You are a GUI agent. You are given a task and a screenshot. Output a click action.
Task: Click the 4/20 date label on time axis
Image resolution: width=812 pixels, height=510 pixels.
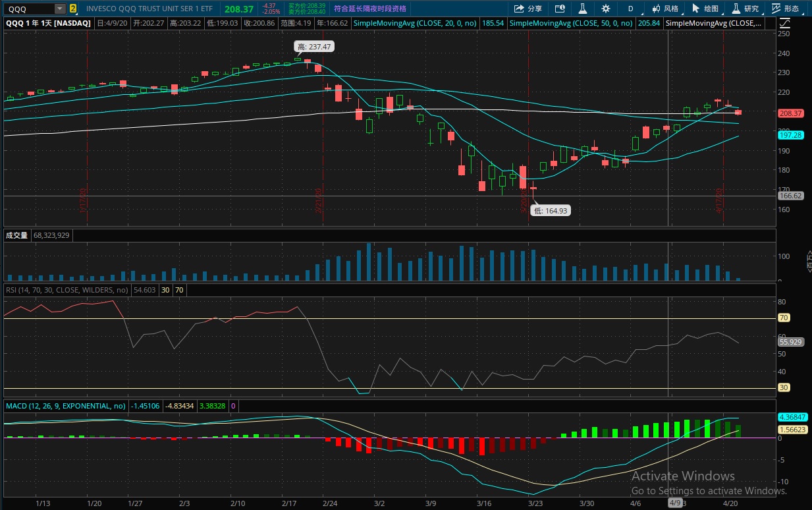tap(730, 502)
